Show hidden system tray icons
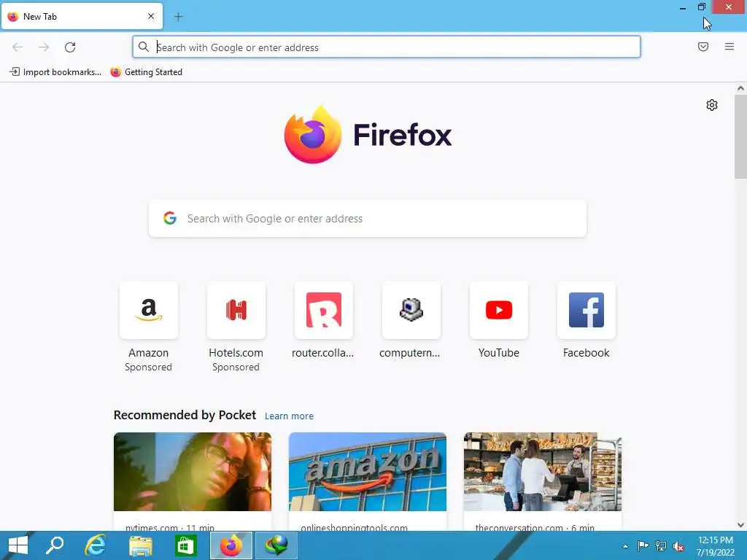Viewport: 747px width, 560px height. [x=625, y=546]
